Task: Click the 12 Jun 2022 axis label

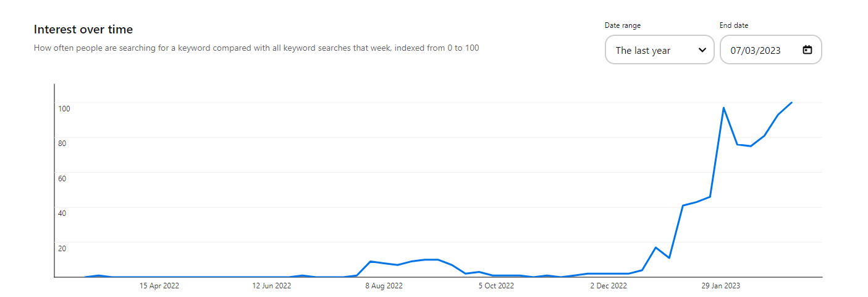Action: point(272,286)
